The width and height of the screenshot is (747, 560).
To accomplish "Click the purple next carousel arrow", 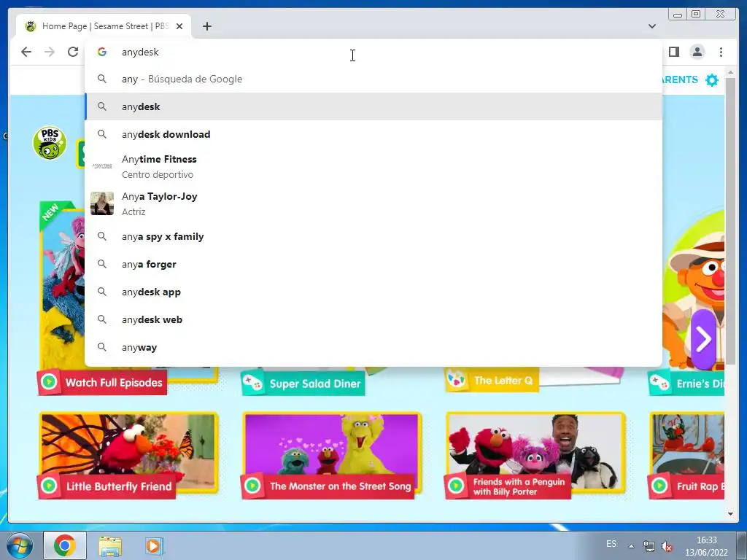I will coord(703,339).
